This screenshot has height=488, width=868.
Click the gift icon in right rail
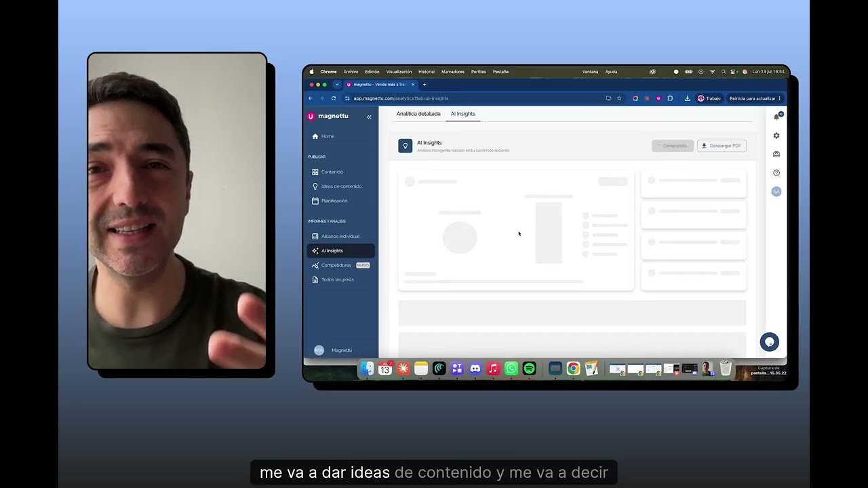point(776,154)
